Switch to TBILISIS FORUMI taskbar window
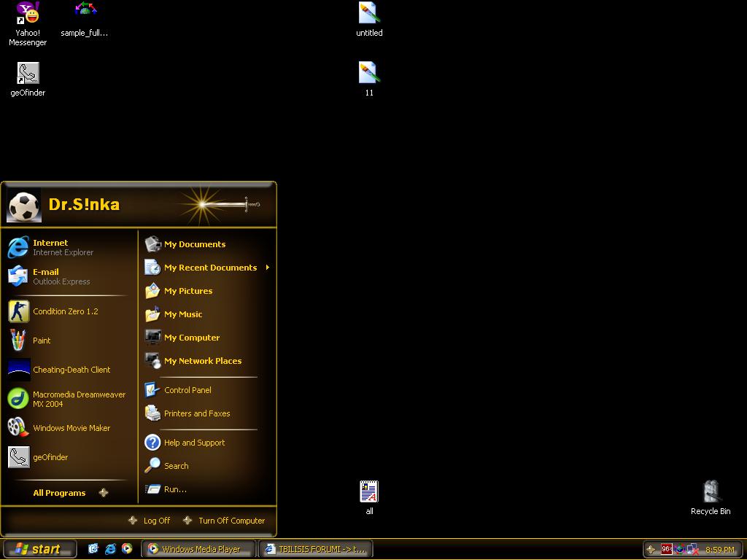747x560 pixels. (x=315, y=549)
